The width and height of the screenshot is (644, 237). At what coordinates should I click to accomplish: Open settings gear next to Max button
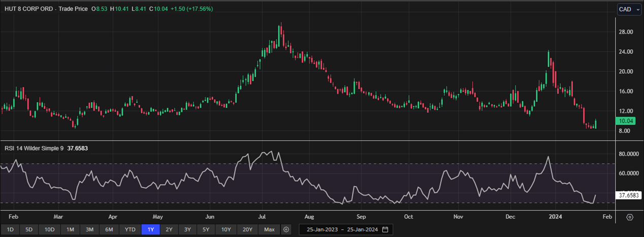pyautogui.click(x=286, y=229)
